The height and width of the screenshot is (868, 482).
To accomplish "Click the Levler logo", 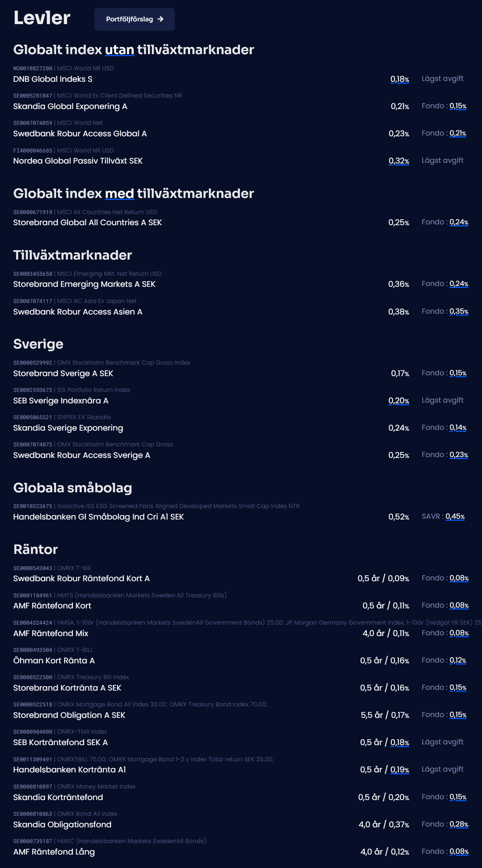I will pos(42,18).
